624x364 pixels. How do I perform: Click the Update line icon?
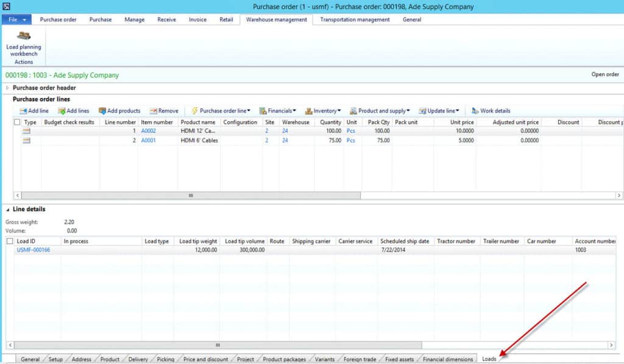pyautogui.click(x=422, y=111)
